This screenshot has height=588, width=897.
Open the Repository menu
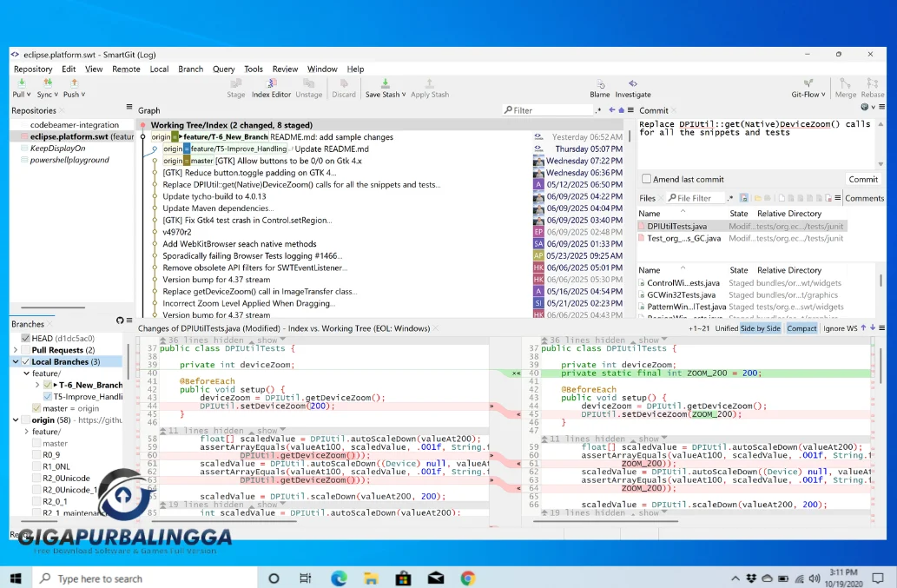tap(33, 69)
